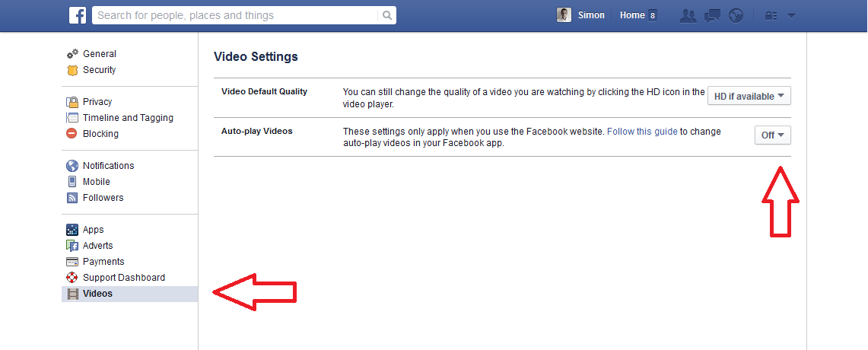This screenshot has height=350, width=868.
Task: Click the Apps grid icon
Action: (x=72, y=230)
